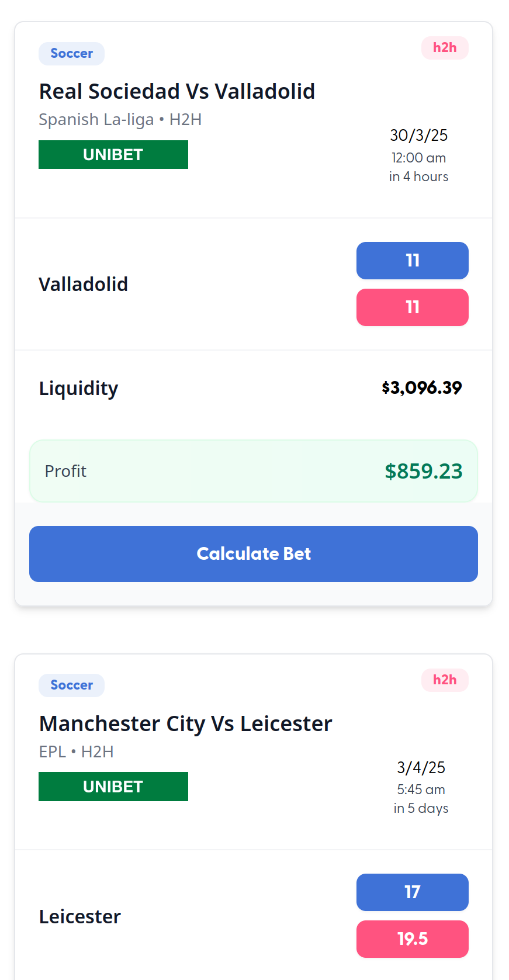Click the Soccer tag on Real Sociedad card
Screen dimensions: 509x980
[71, 54]
